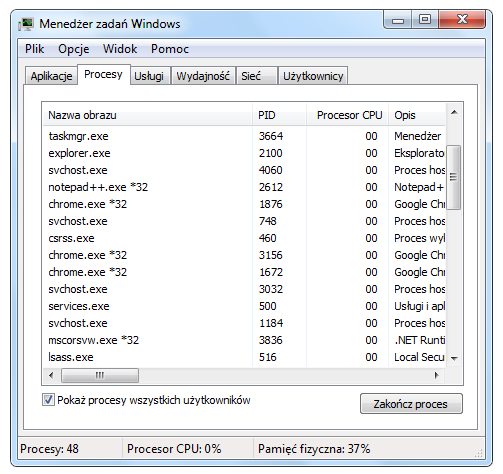Click the vertical scrollbar thumb
503x474 pixels.
(x=454, y=177)
